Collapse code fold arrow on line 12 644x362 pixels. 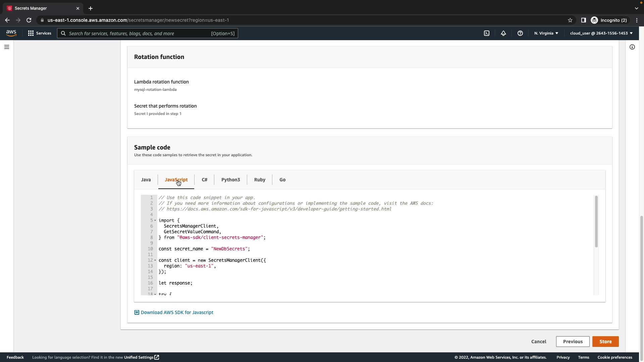tap(155, 260)
